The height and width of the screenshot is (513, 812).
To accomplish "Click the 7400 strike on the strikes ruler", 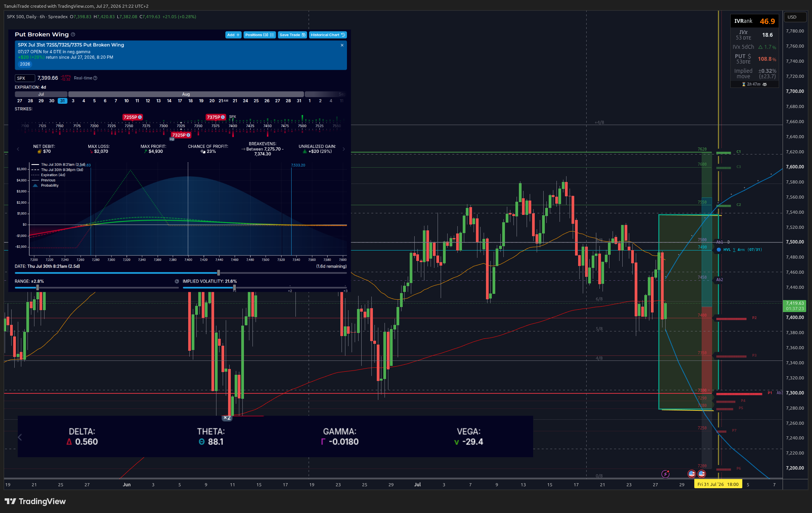I will (x=233, y=126).
